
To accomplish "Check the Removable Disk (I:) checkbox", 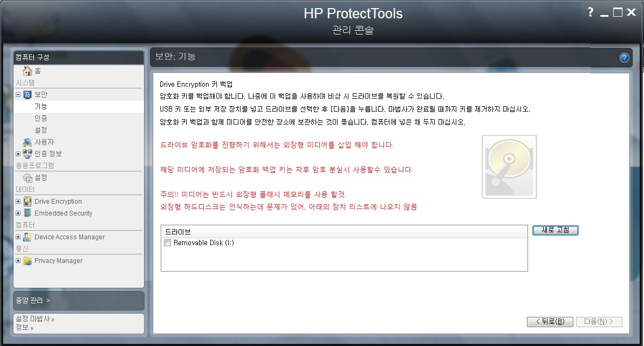I will [x=168, y=243].
